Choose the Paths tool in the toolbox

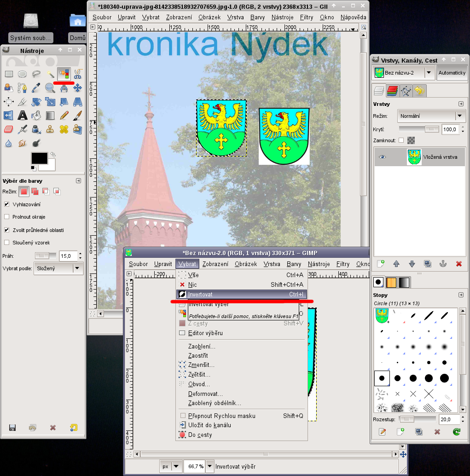point(22,88)
